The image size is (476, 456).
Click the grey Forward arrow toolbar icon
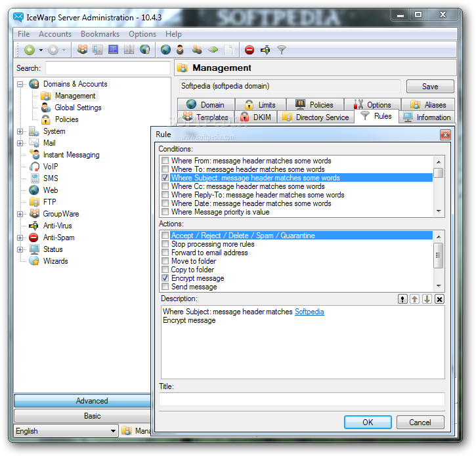point(53,50)
